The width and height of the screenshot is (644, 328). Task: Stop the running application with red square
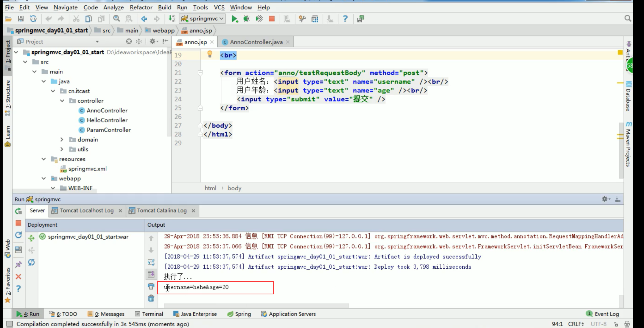pyautogui.click(x=272, y=19)
